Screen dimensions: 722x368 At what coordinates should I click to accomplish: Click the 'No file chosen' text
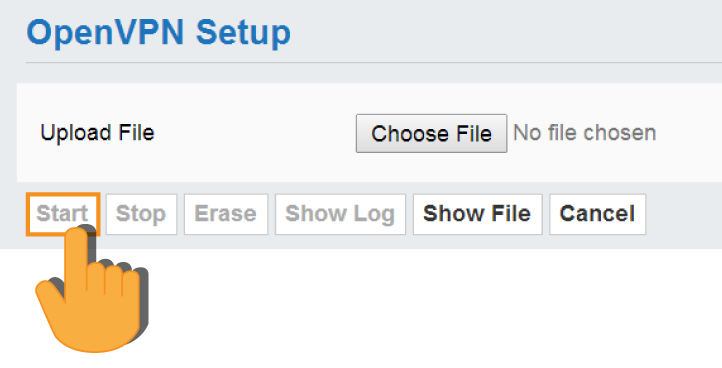(x=584, y=133)
